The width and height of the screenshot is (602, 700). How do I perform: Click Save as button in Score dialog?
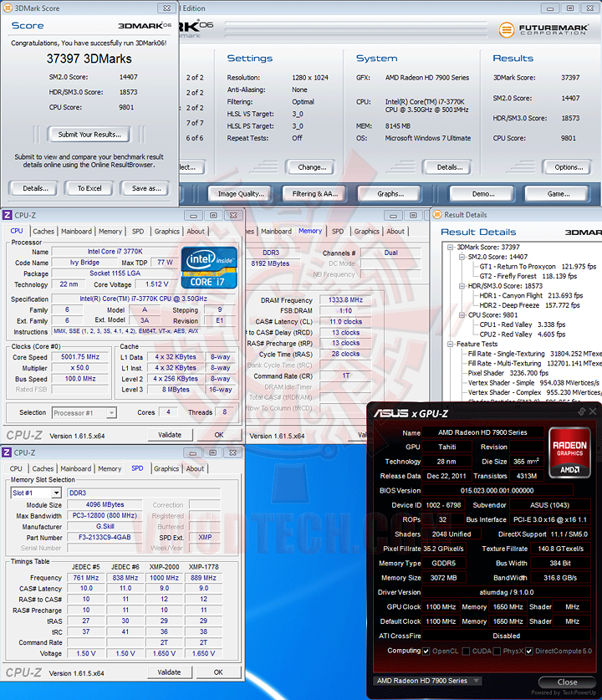[x=146, y=188]
